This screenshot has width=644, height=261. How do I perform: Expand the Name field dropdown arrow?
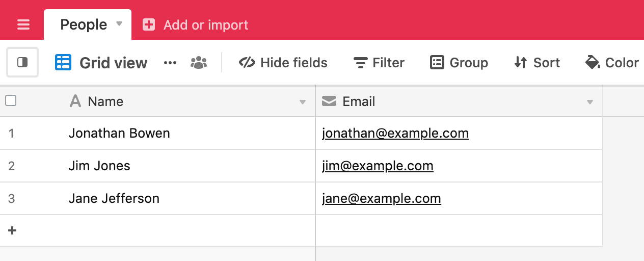[x=303, y=102]
